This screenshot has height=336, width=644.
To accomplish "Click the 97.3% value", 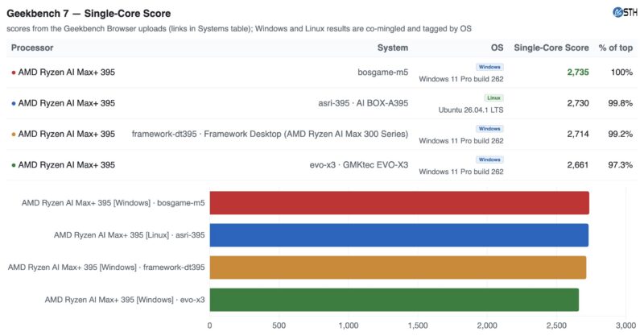I will [x=620, y=165].
